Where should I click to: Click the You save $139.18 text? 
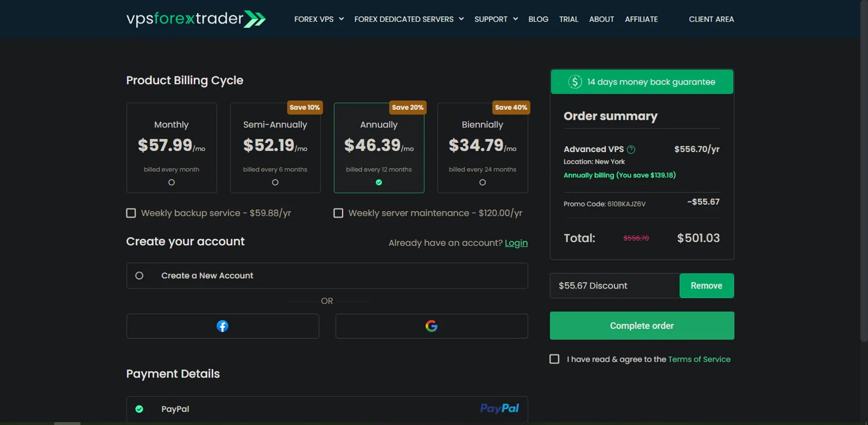tap(646, 175)
